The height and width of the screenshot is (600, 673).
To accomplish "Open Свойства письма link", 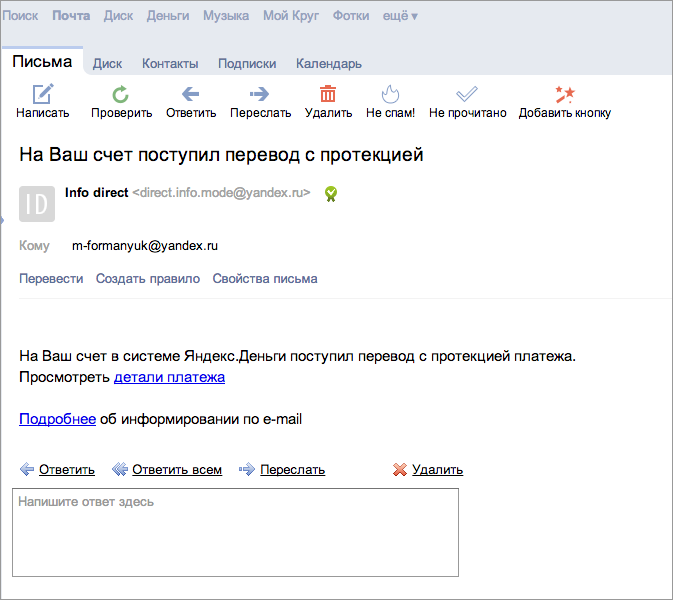I will coord(265,279).
